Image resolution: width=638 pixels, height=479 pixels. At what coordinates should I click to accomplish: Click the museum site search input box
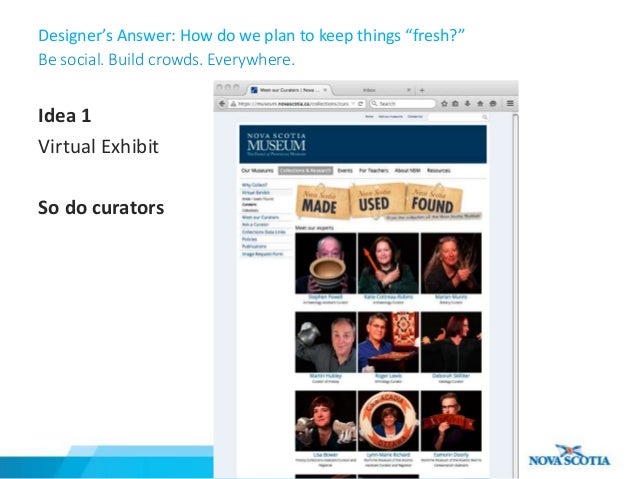456,117
